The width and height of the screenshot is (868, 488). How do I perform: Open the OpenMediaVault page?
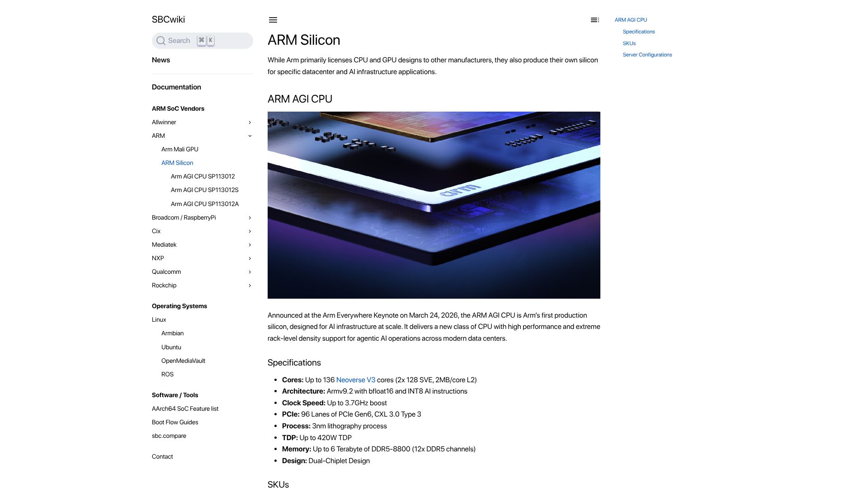tap(183, 361)
